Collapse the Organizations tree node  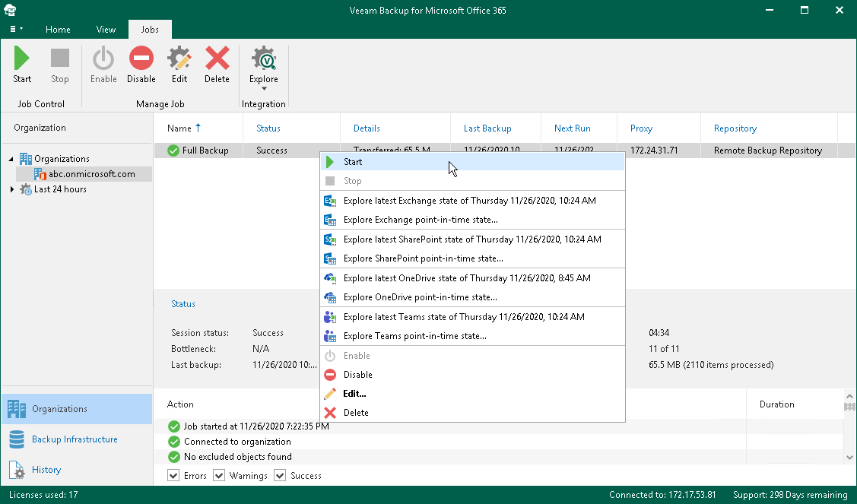coord(11,159)
